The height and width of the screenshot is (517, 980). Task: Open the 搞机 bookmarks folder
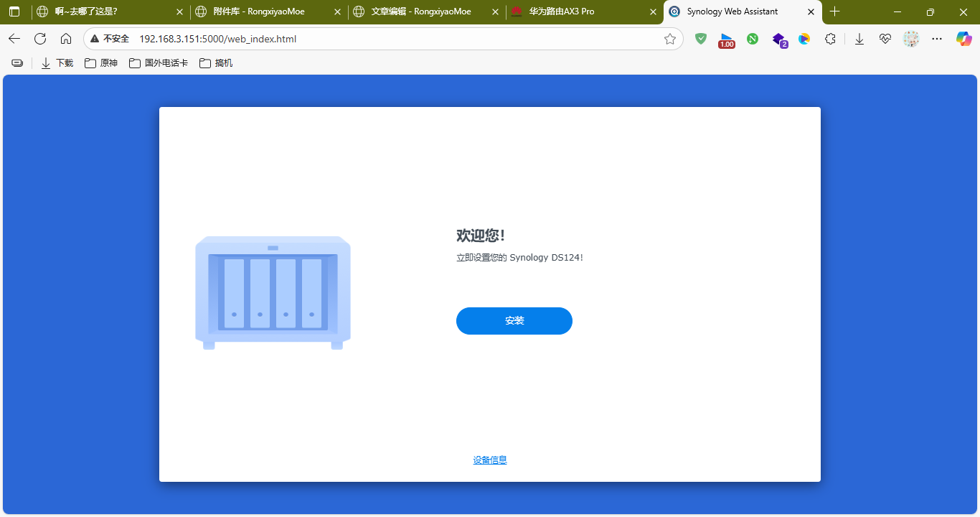click(216, 63)
